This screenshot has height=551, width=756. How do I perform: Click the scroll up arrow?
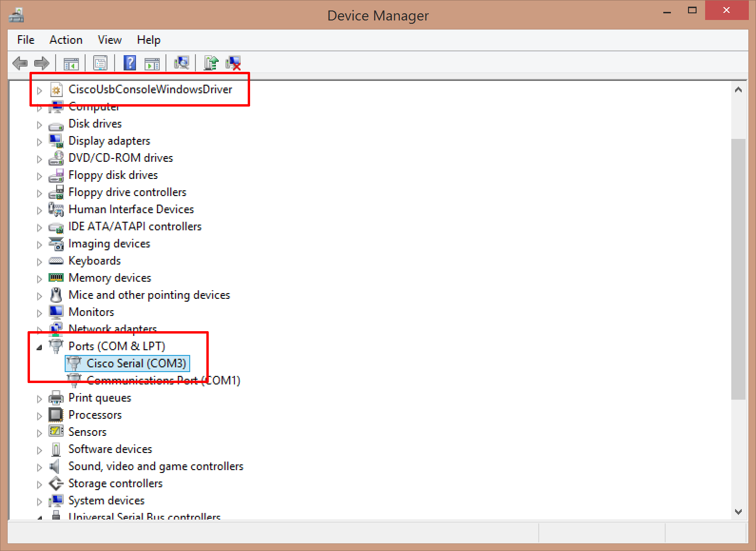(738, 89)
